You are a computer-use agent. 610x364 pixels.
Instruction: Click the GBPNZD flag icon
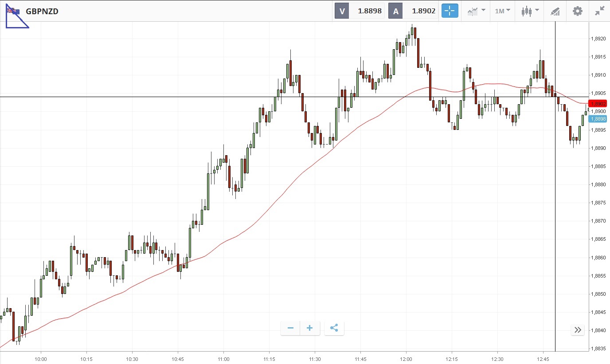point(13,11)
